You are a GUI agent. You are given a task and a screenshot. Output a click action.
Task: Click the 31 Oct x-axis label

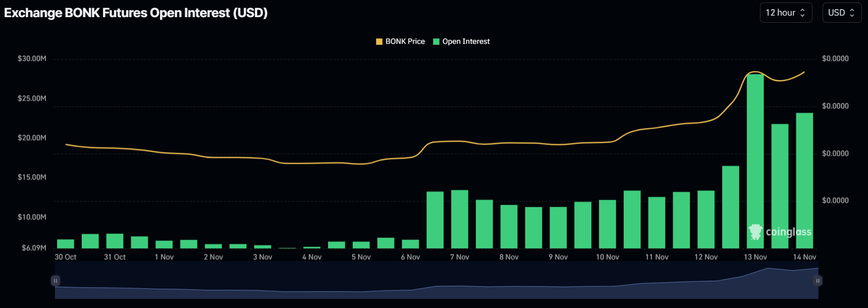(x=115, y=257)
